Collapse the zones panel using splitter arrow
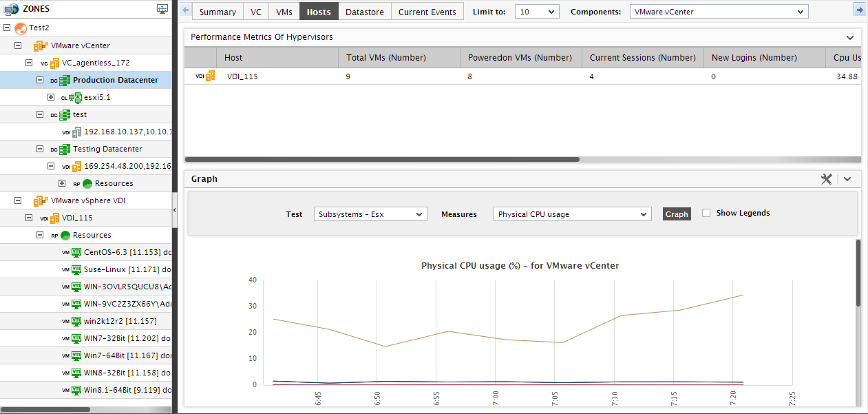The height and width of the screenshot is (414, 868). click(174, 209)
